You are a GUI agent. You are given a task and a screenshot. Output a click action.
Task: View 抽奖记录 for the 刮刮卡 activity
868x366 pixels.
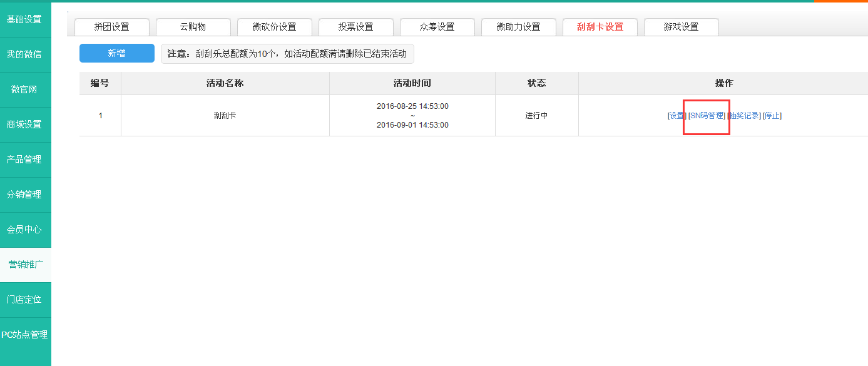pyautogui.click(x=745, y=116)
